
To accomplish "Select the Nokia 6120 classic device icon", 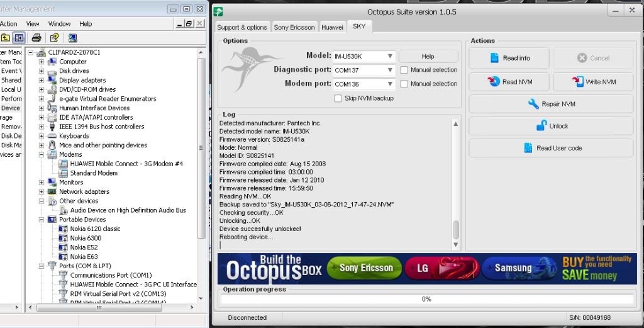I will click(x=64, y=229).
